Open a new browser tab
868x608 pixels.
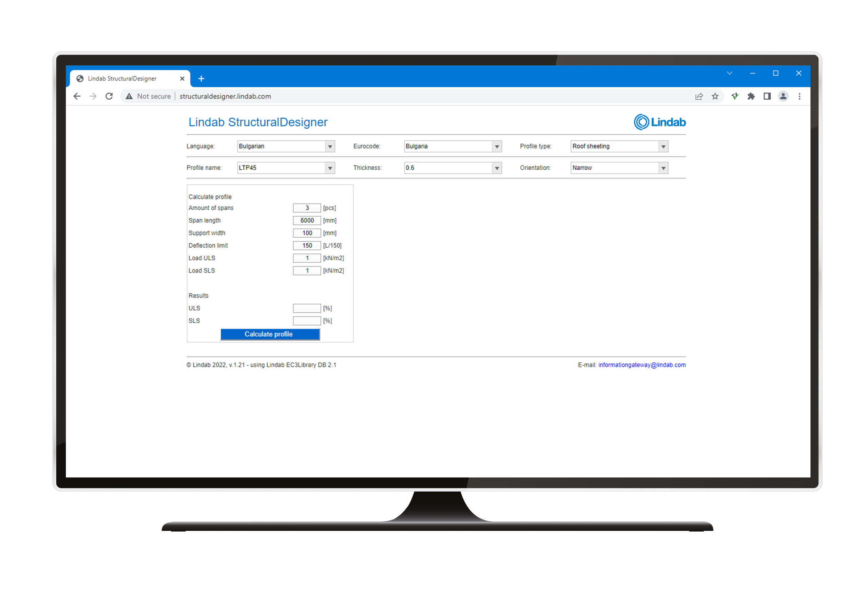(x=201, y=78)
